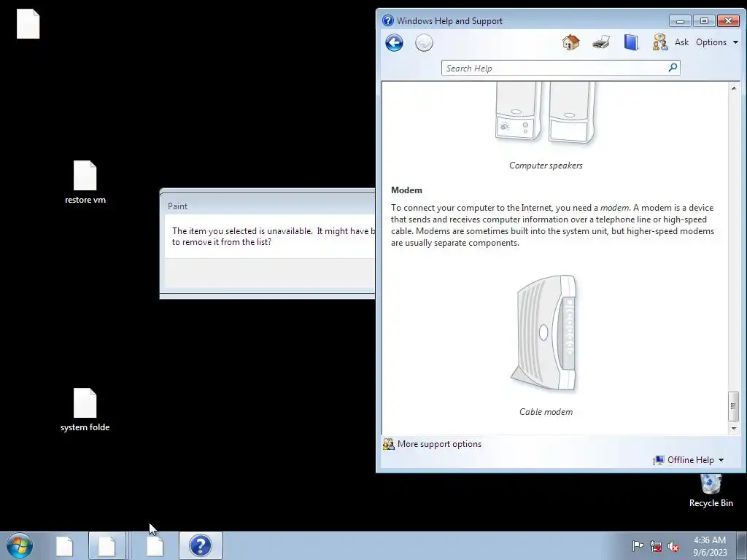Run search with the magnifier icon
The height and width of the screenshot is (560, 747).
(673, 68)
